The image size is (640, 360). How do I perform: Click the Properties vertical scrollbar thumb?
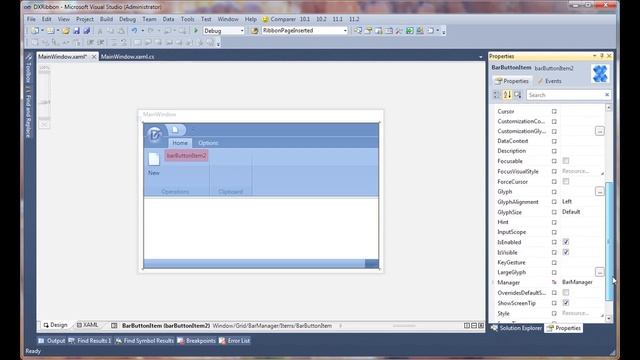(609, 241)
